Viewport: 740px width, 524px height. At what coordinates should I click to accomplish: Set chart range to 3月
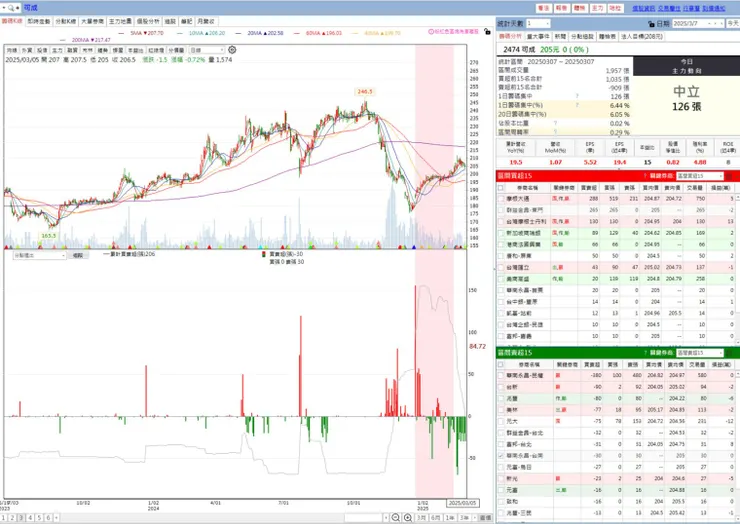tap(421, 518)
